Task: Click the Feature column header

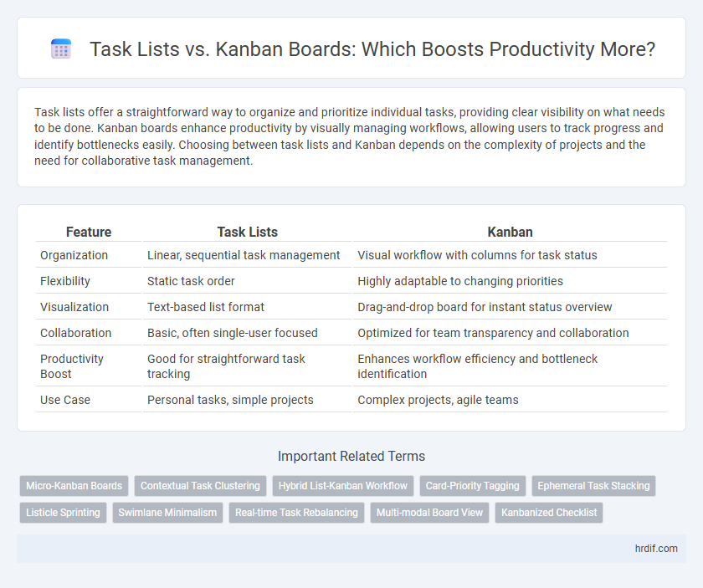Action: click(89, 232)
